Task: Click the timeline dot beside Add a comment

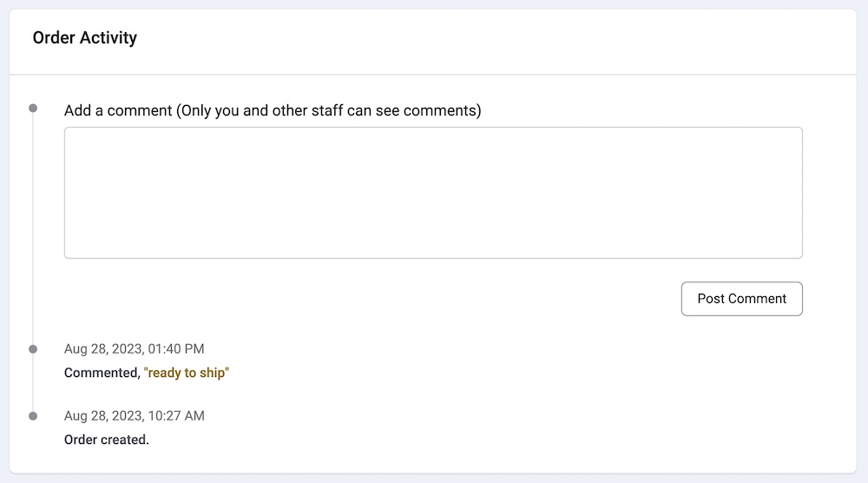Action: coord(33,109)
